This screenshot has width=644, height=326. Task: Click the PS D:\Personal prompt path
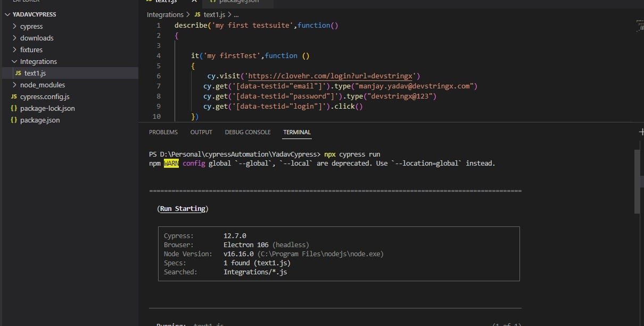(235, 154)
